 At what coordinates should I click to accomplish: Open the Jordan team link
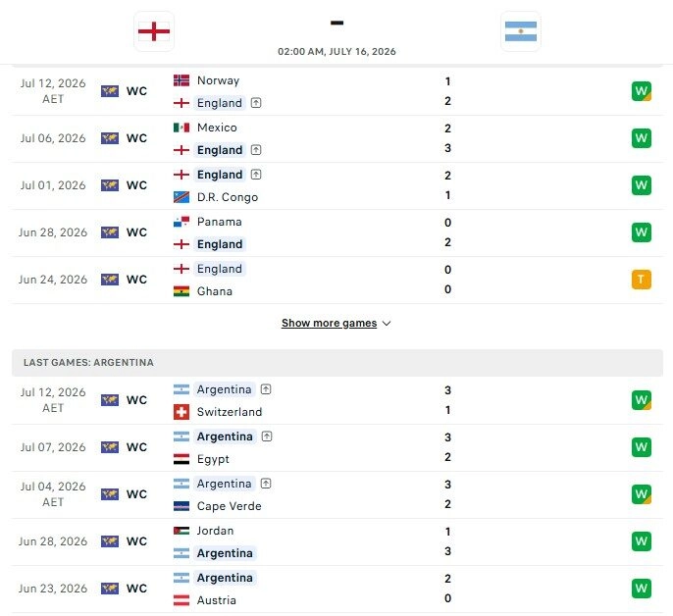(215, 531)
